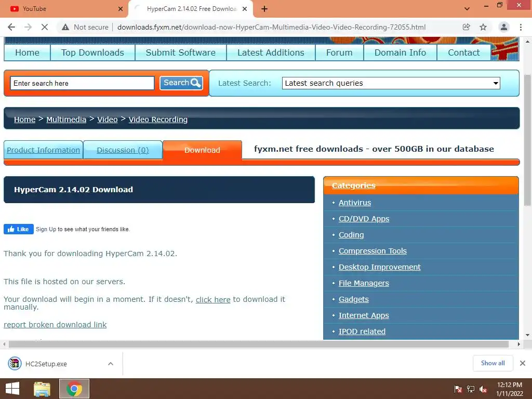This screenshot has width=532, height=399.
Task: Select the orange Download tab
Action: pos(202,150)
